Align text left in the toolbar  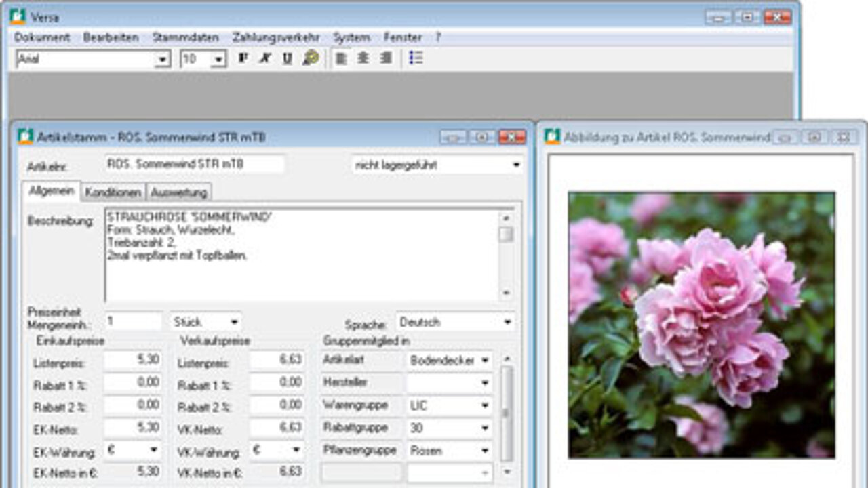tap(341, 58)
